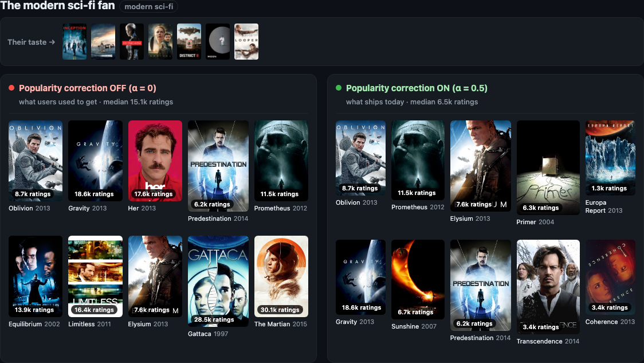Open The Martian movie poster
644x363 pixels.
coord(281,276)
